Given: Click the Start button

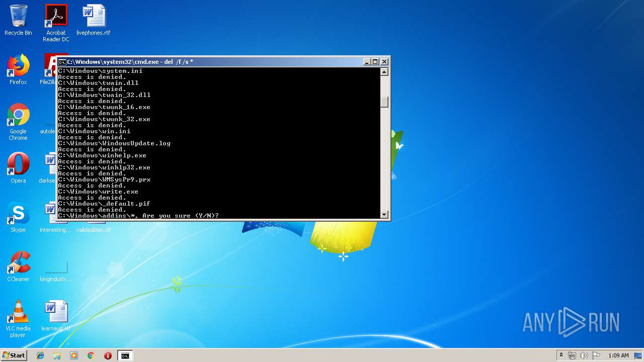Looking at the screenshot, I should [14, 355].
